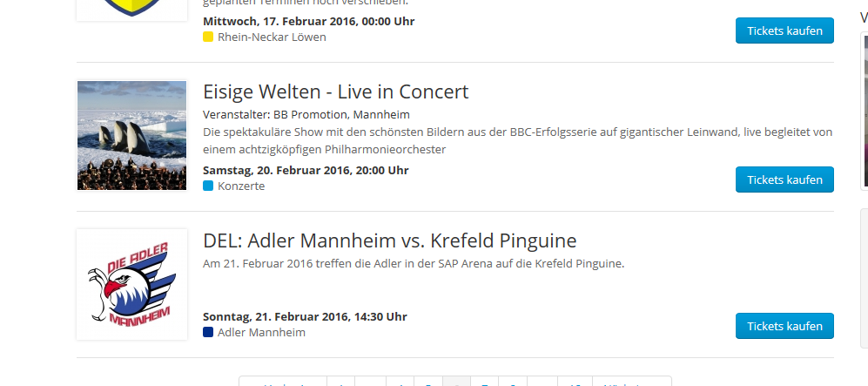868x386 pixels.
Task: Open DEL: Adler Mannheim vs. Krefeld Pinguine title
Action: 389,240
